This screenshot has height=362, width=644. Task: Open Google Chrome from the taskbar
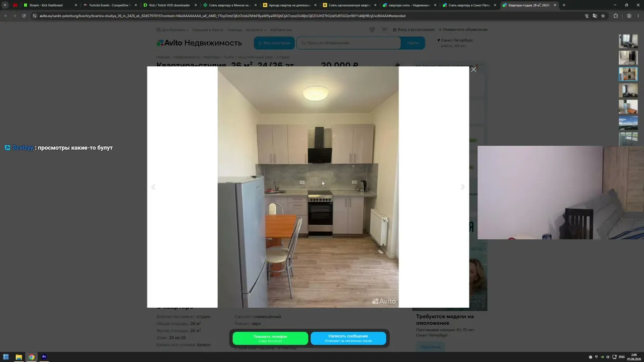click(31, 357)
